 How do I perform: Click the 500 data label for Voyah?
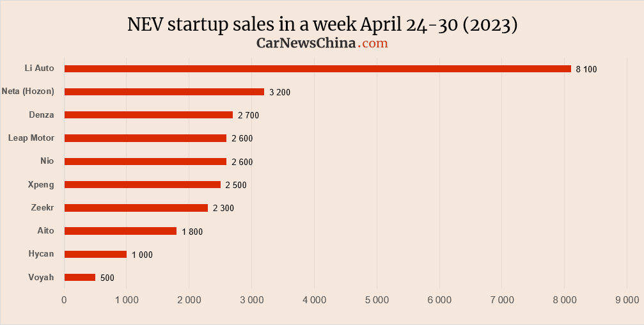click(x=107, y=278)
